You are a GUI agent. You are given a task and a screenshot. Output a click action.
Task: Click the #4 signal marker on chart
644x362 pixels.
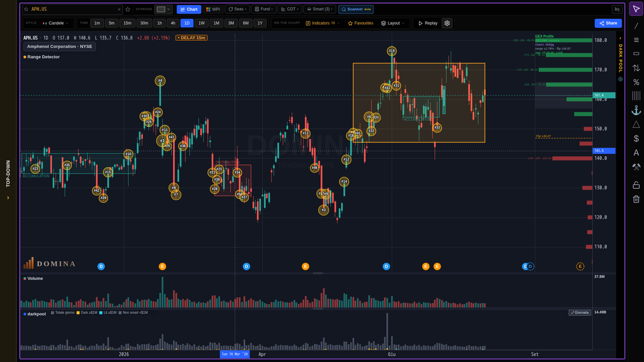click(160, 81)
